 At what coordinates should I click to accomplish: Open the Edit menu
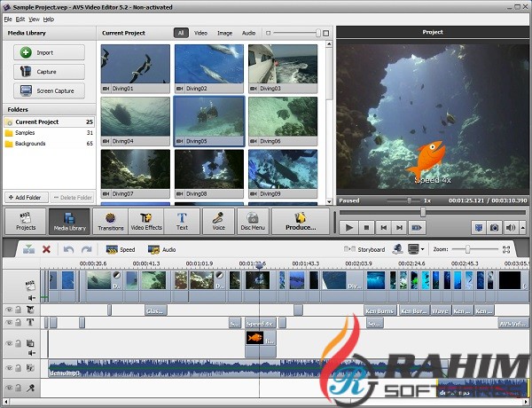coord(20,19)
